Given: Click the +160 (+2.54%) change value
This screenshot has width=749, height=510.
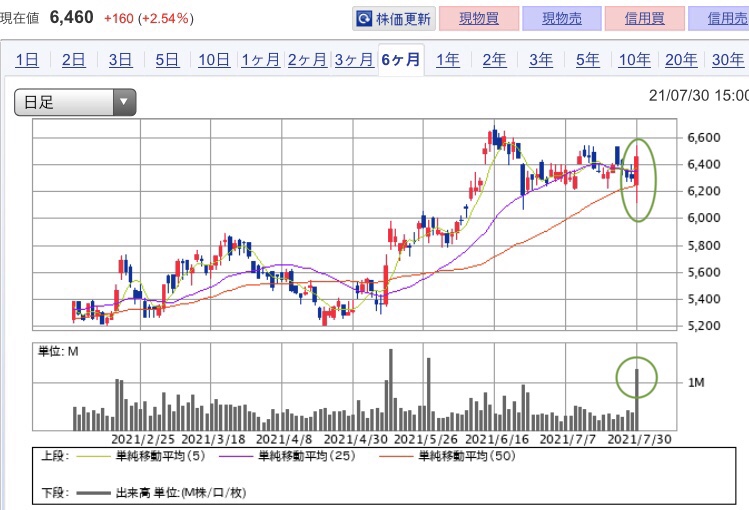Looking at the screenshot, I should click(x=149, y=19).
